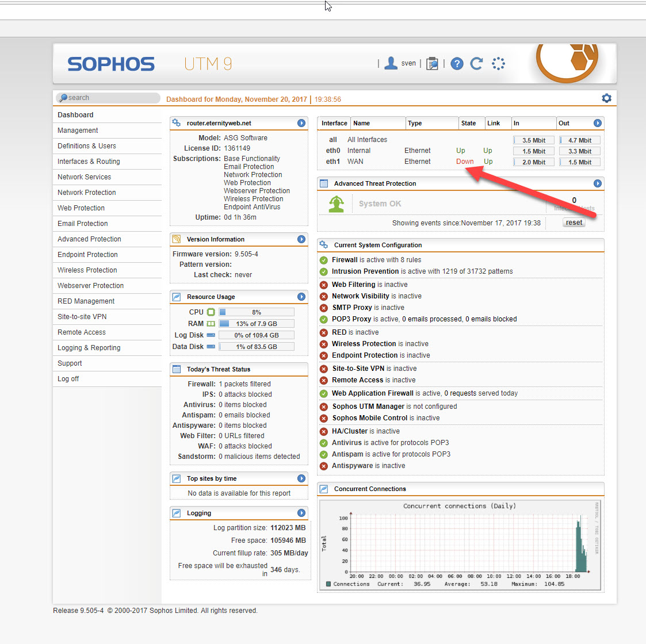Reset Advanced Threat Protection events
Screen dimensions: 646x644
pos(574,223)
